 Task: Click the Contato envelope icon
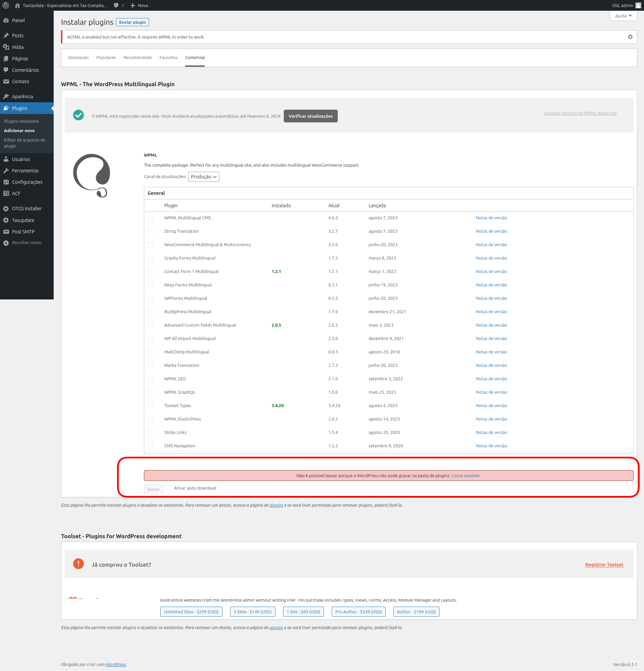coord(6,81)
